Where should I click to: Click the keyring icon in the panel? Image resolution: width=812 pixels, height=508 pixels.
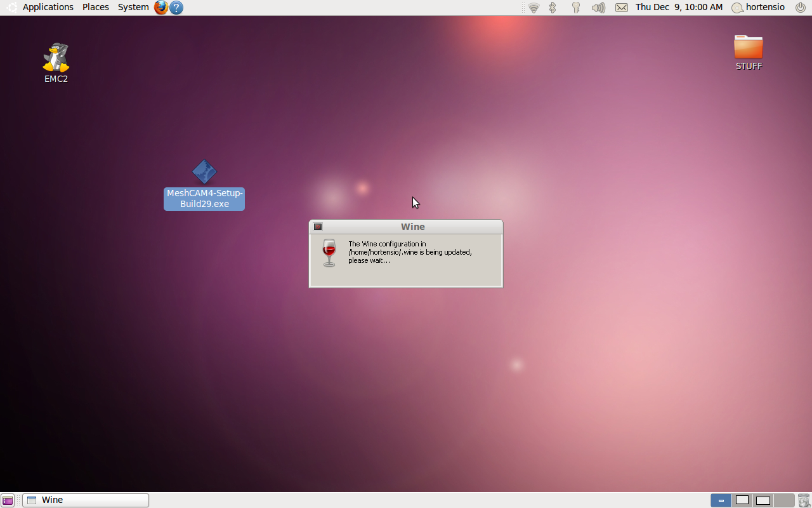(x=576, y=8)
